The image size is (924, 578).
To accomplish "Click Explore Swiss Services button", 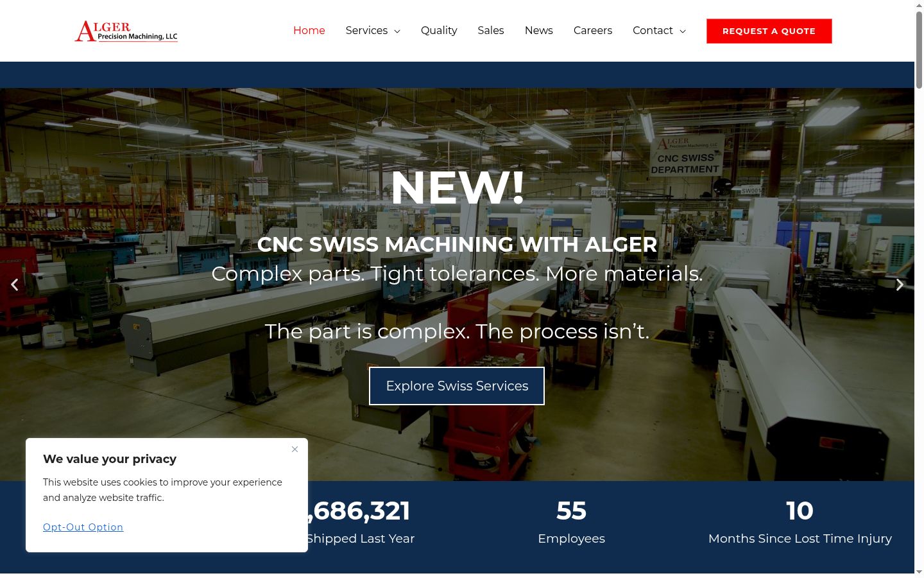I will (457, 386).
